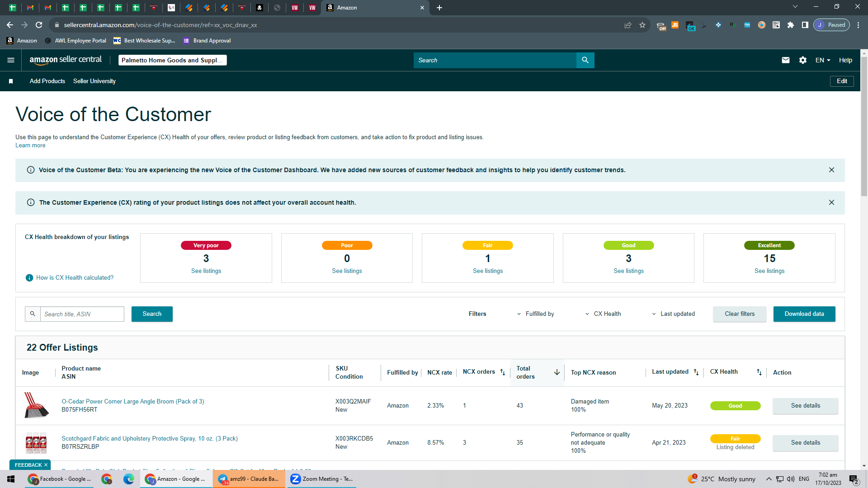Open the Help menu

pyautogui.click(x=845, y=60)
